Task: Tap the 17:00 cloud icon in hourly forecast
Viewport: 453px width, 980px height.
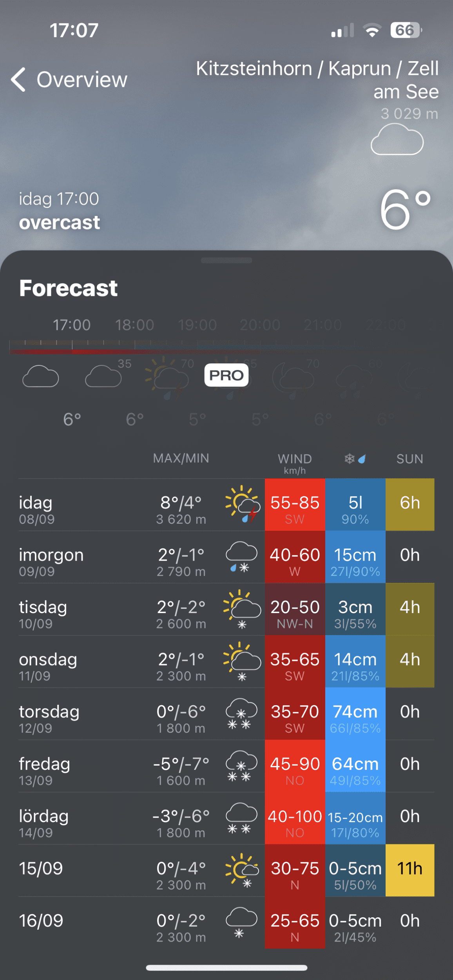Action: pyautogui.click(x=41, y=376)
